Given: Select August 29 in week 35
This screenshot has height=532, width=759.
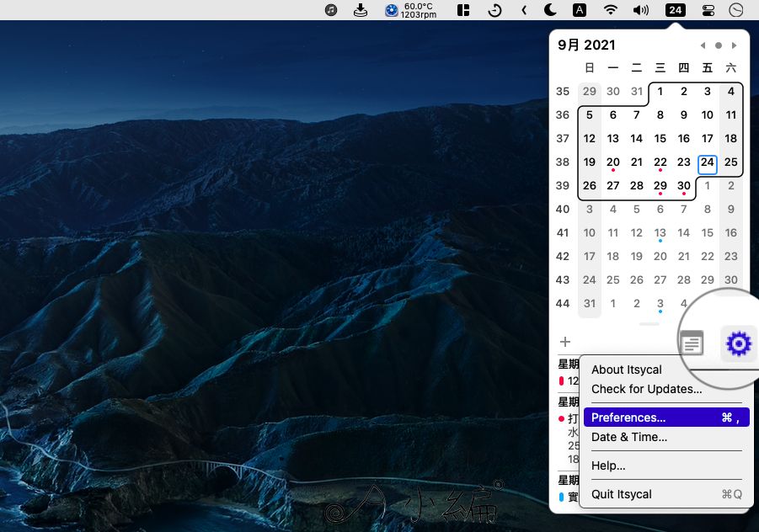Looking at the screenshot, I should click(x=589, y=92).
